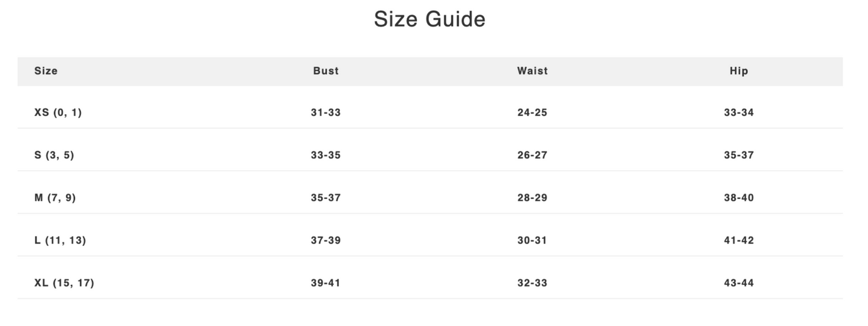Click the Size column header
This screenshot has height=326, width=868.
point(46,71)
